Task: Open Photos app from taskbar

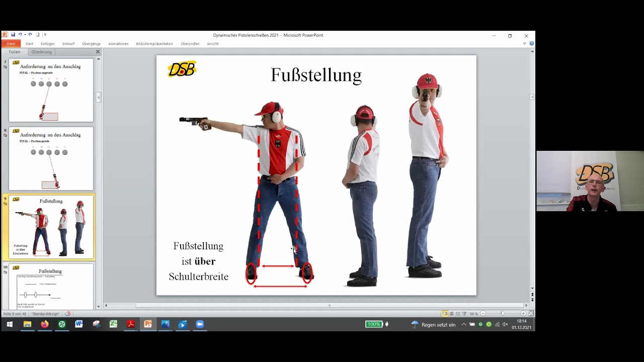Action: (165, 324)
